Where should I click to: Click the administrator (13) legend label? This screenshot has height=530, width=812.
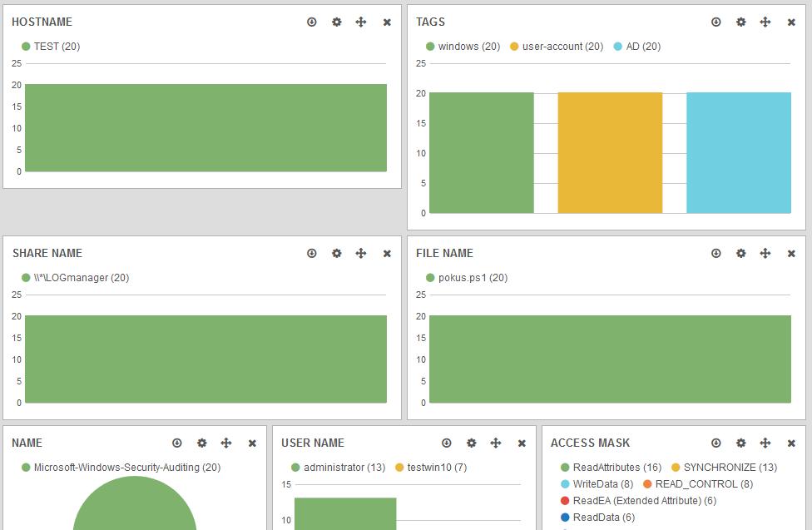[344, 468]
